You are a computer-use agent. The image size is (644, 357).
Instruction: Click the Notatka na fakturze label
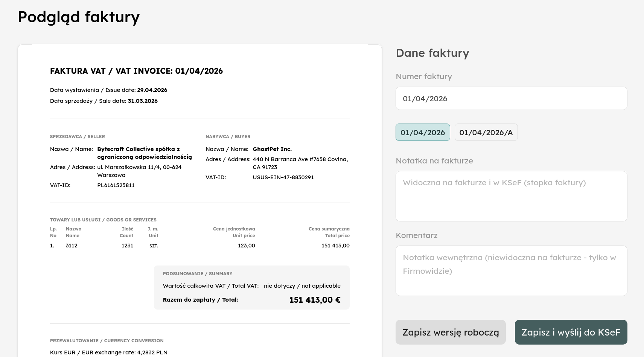[434, 161]
